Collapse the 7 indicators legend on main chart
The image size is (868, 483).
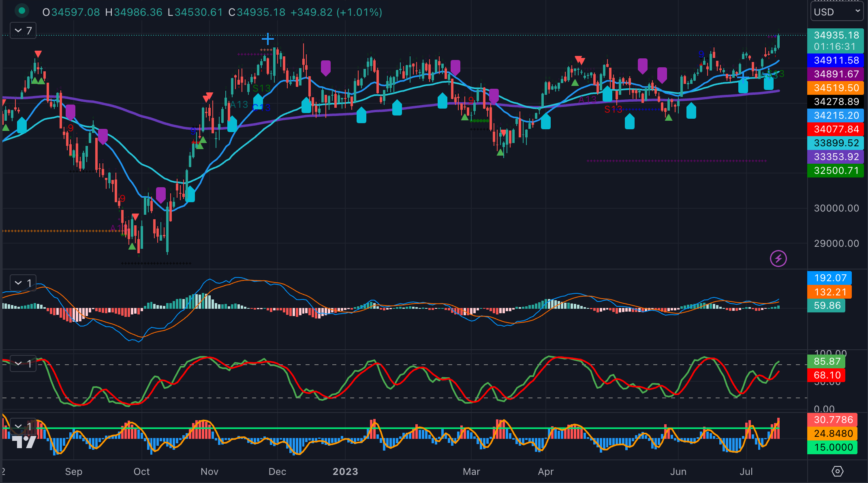coord(18,31)
